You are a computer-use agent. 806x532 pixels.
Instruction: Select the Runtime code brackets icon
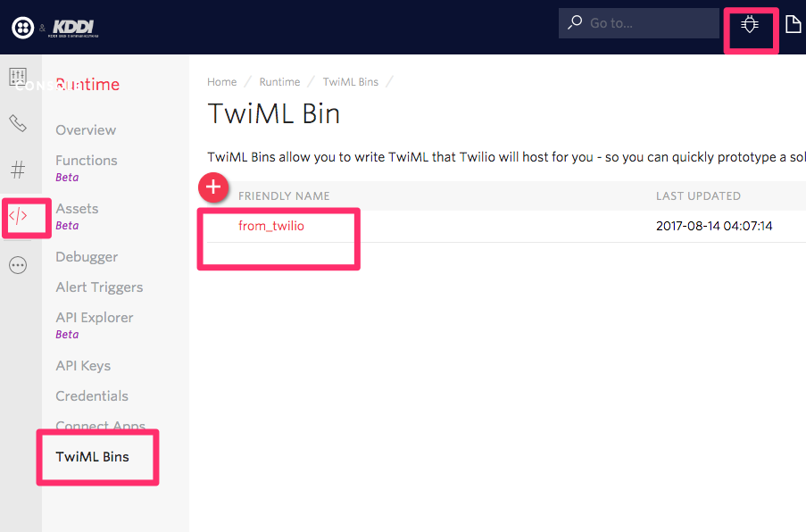click(x=18, y=216)
